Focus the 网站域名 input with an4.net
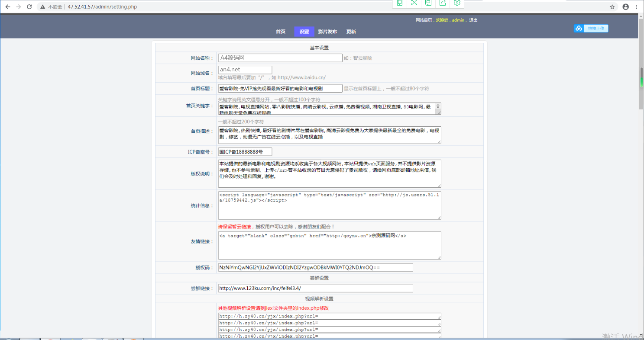This screenshot has width=644, height=340. point(245,70)
